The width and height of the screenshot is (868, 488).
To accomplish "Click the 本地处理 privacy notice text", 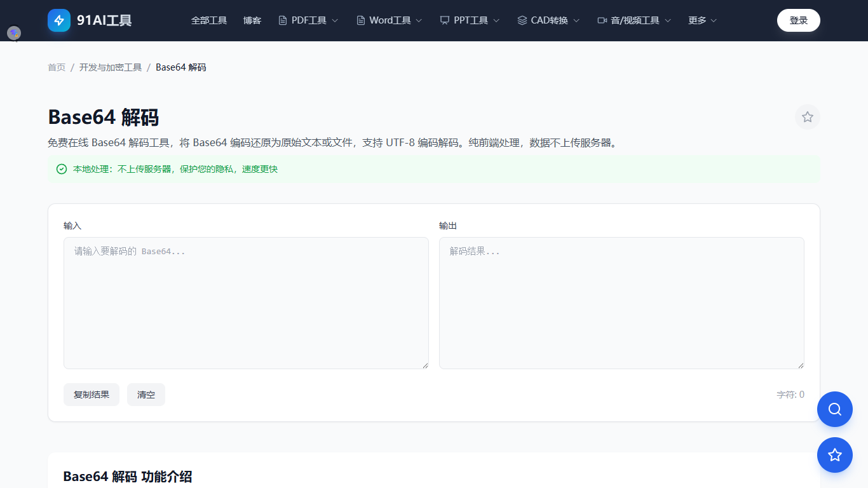I will click(x=175, y=169).
